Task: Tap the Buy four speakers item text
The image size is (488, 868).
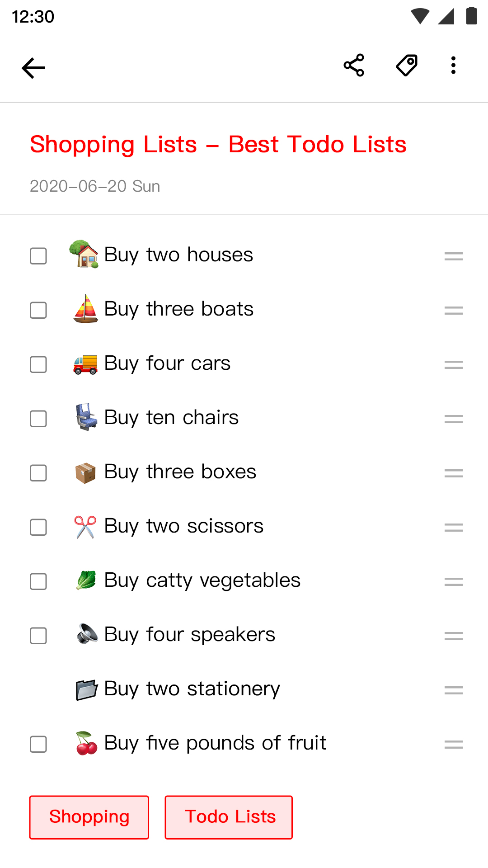Action: 189,635
